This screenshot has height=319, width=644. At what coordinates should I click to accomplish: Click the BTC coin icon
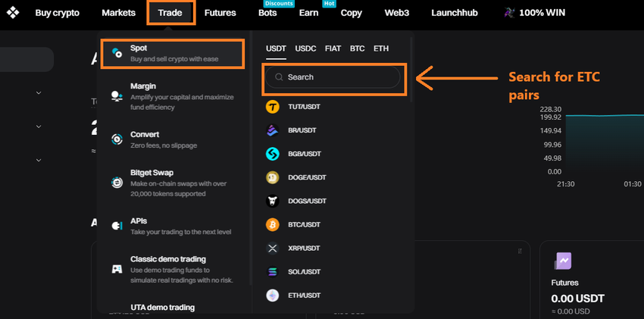(x=272, y=225)
